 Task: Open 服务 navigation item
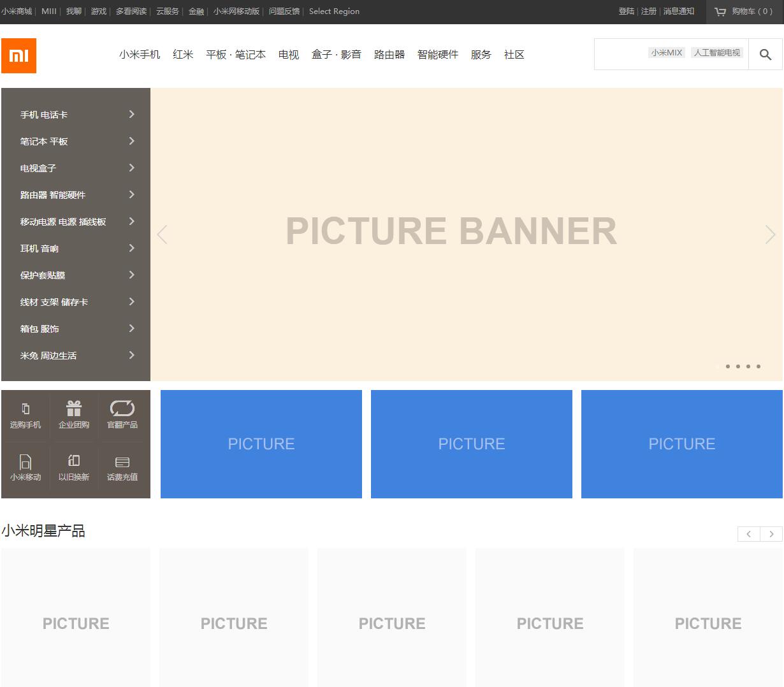pyautogui.click(x=481, y=55)
